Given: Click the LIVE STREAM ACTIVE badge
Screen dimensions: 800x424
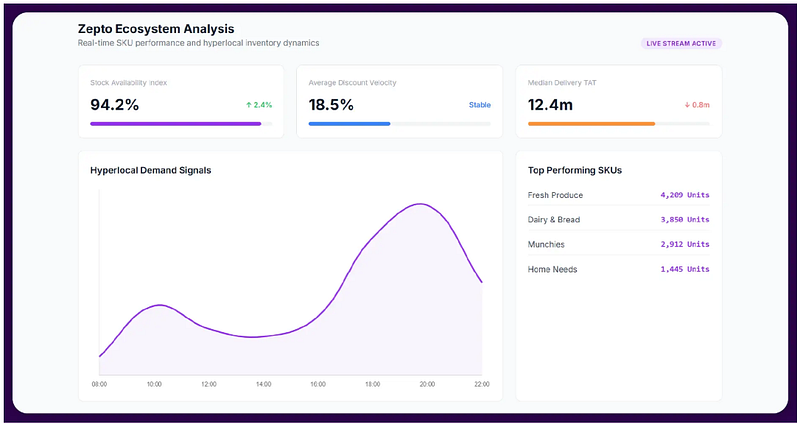Looking at the screenshot, I should [681, 44].
